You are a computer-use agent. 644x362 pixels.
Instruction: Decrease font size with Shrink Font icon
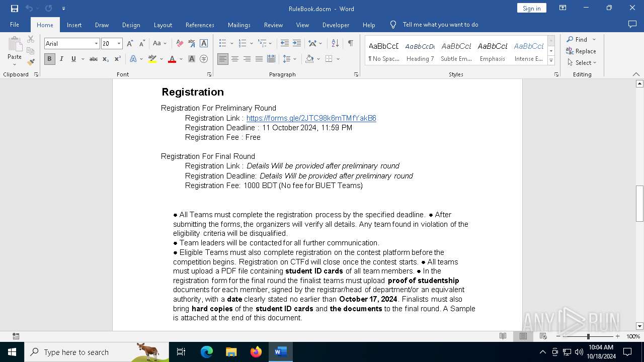pos(142,44)
